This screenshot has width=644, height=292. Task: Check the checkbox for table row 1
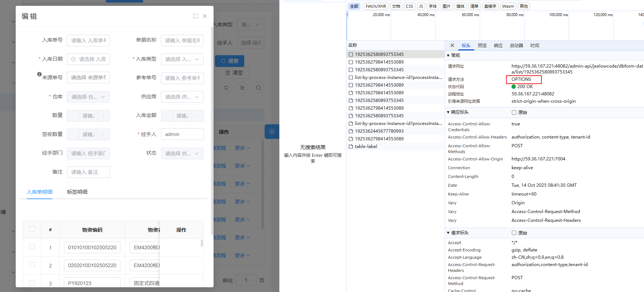click(x=32, y=247)
